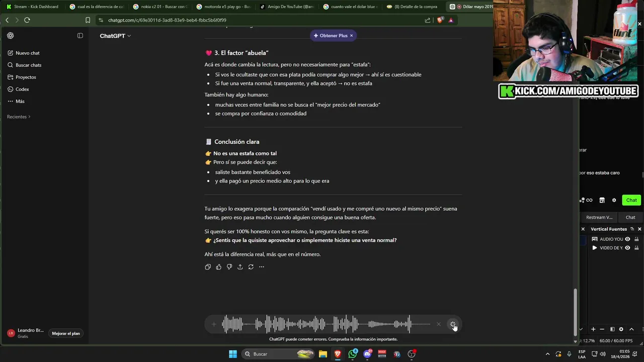This screenshot has width=644, height=362.
Task: Pop out the Vertical Fuentes dock
Action: pos(632,229)
